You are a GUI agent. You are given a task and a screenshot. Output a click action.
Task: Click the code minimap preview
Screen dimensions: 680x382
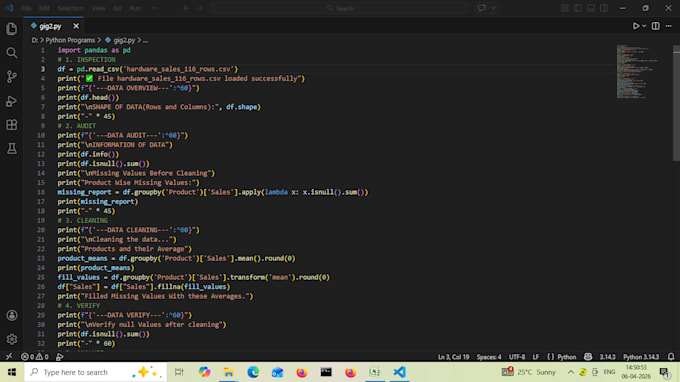(637, 72)
